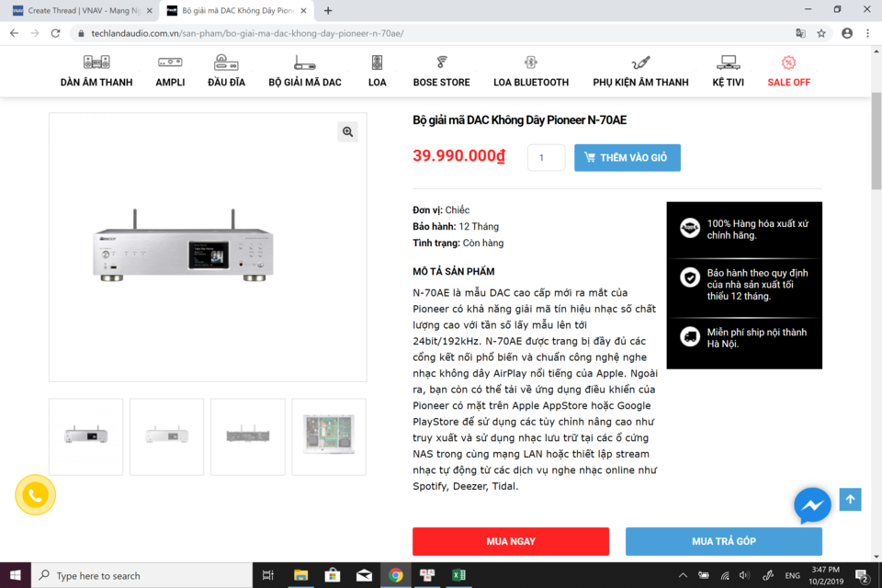Select the circuit board interior thumbnail
This screenshot has height=588, width=882.
tap(329, 436)
